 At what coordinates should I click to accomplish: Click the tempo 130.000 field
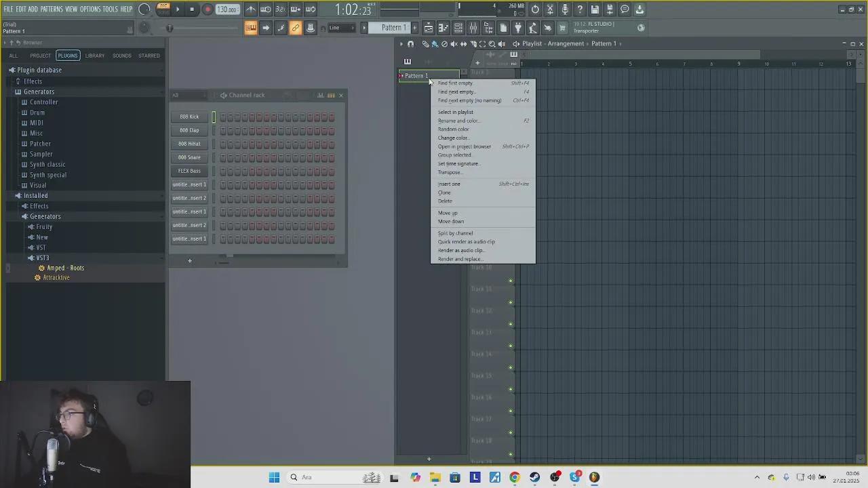click(227, 9)
